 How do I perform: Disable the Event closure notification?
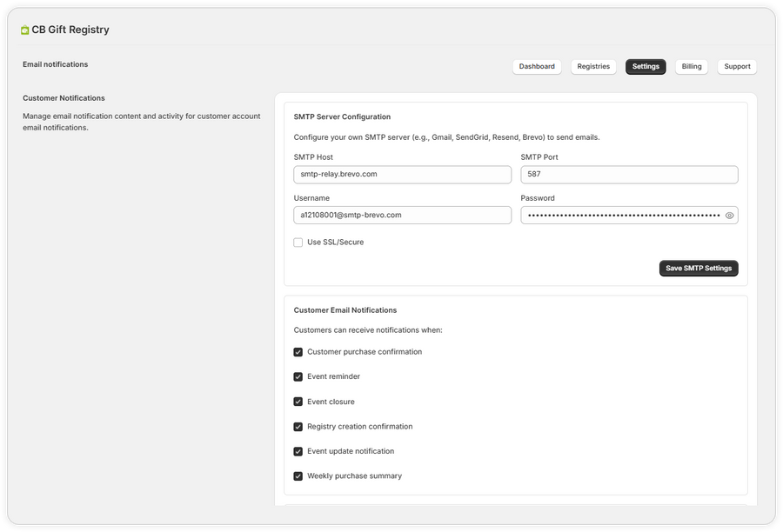(x=298, y=402)
